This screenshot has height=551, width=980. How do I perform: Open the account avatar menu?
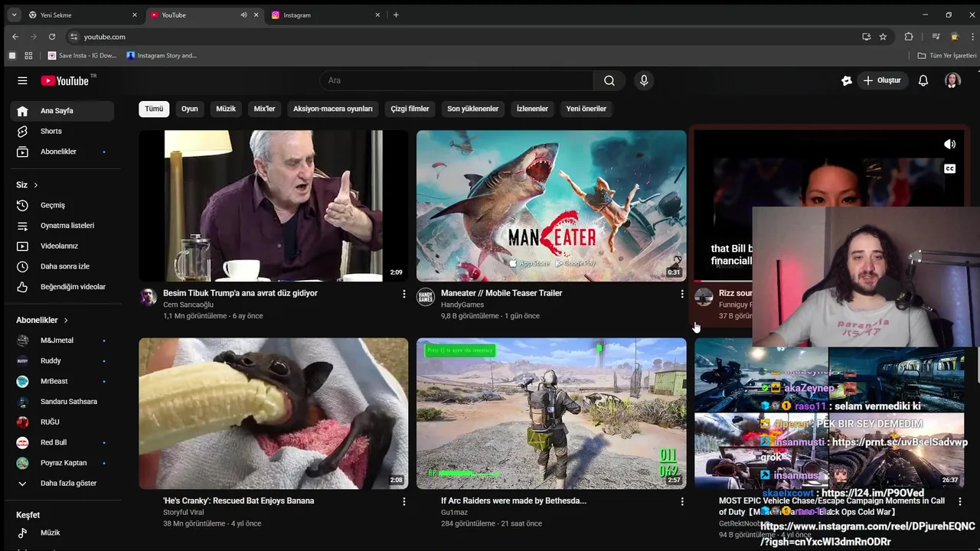click(x=952, y=80)
